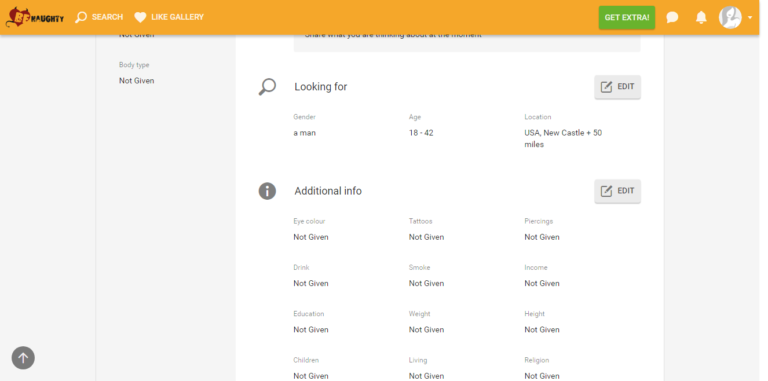
Task: Open the Like Gallery link
Action: coord(169,17)
